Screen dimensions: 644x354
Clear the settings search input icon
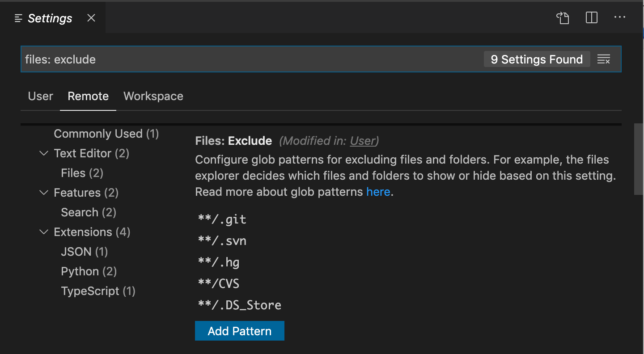[603, 59]
